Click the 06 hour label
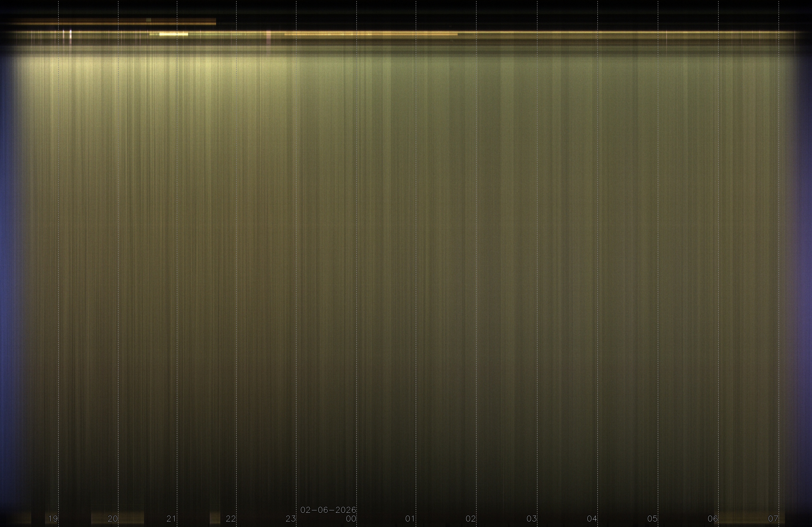Image resolution: width=812 pixels, height=527 pixels. pos(713,519)
